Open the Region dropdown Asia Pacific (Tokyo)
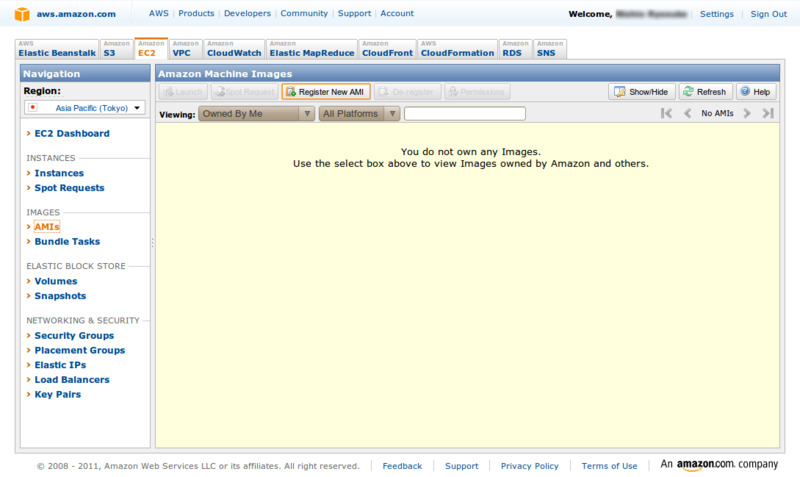The width and height of the screenshot is (800, 477). (x=85, y=108)
